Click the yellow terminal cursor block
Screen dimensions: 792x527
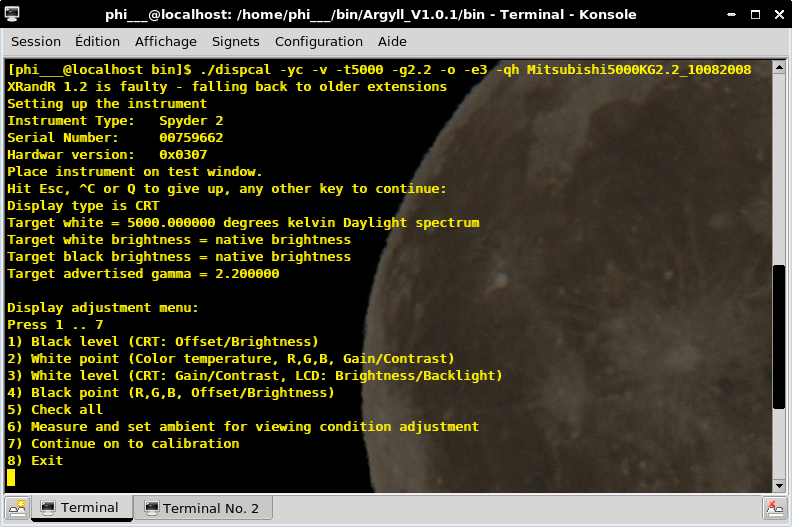11,477
